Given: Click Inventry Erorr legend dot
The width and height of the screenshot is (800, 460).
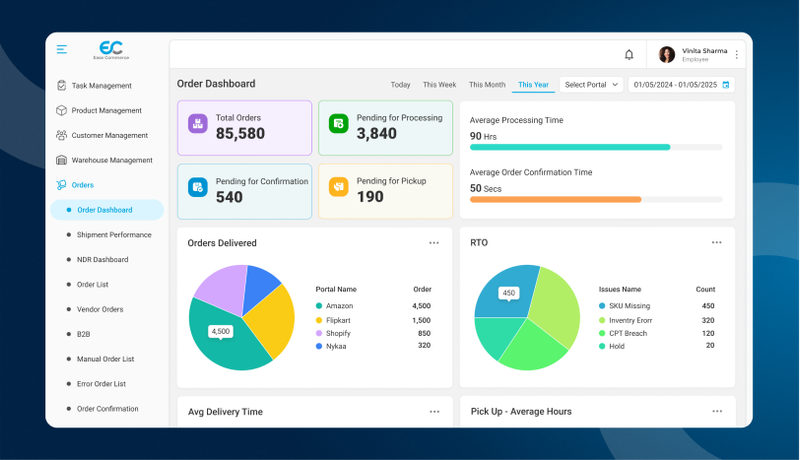Looking at the screenshot, I should [x=602, y=320].
